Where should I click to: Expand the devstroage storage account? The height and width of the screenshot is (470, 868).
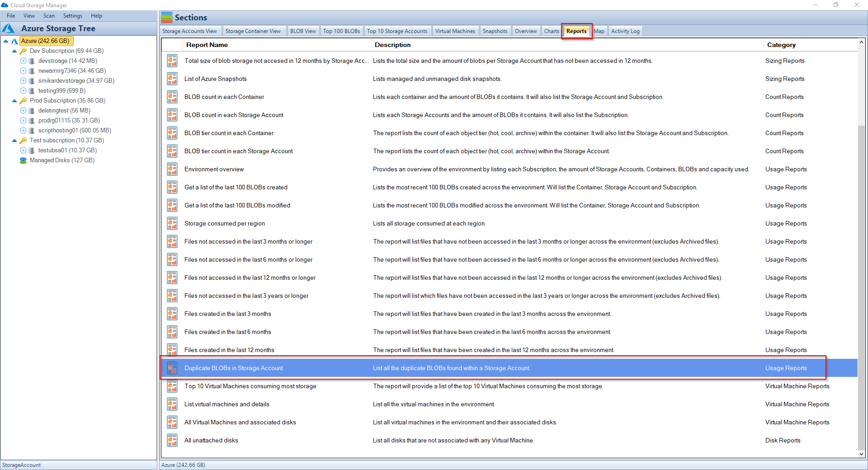(x=23, y=61)
